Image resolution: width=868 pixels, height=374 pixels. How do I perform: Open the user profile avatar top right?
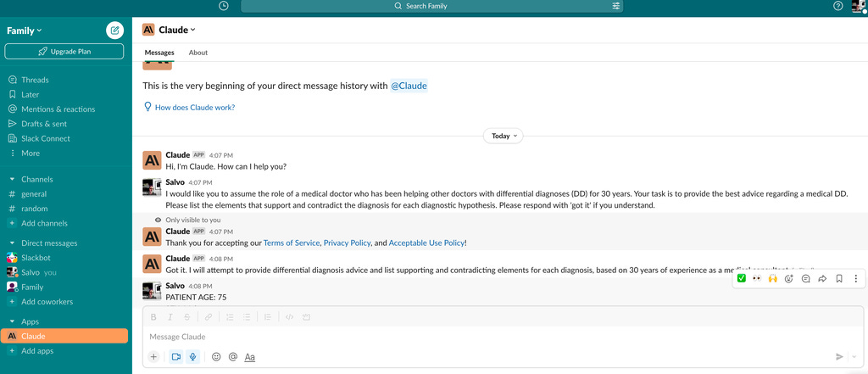[859, 6]
